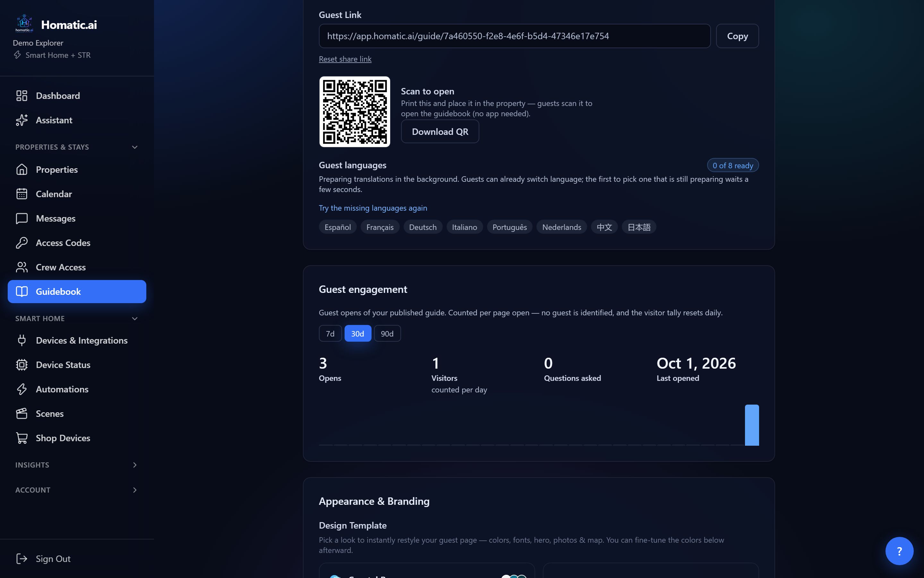Click the Oct 1, 2026 last opened value
The width and height of the screenshot is (924, 578).
click(696, 363)
